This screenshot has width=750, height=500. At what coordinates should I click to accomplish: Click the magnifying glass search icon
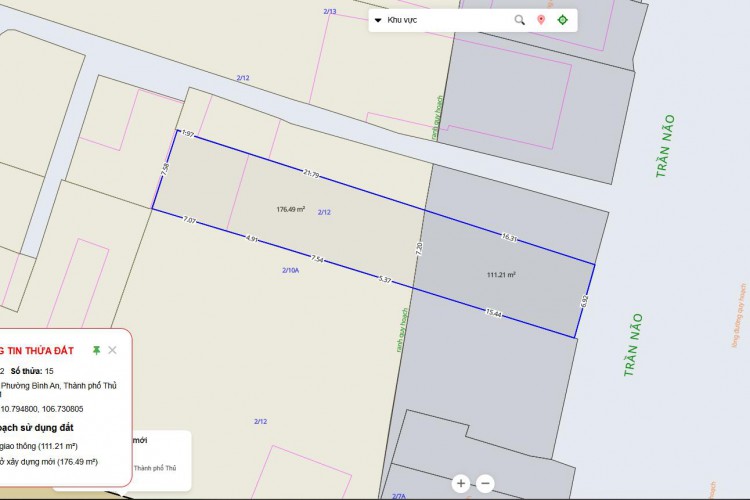point(519,20)
